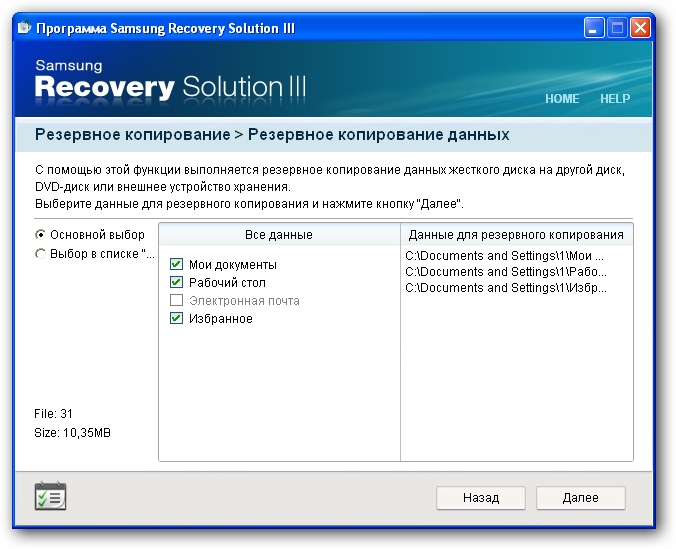Select the "Основной выбор" radio button
Image resolution: width=676 pixels, height=549 pixels.
click(x=40, y=235)
